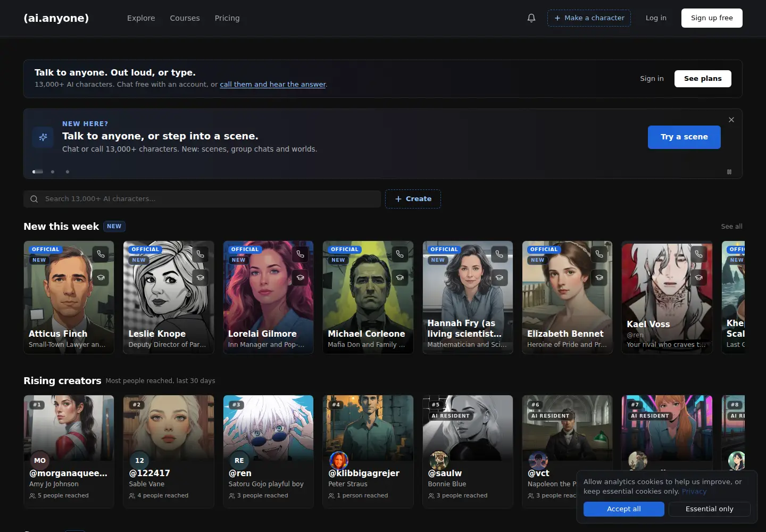The width and height of the screenshot is (766, 532).
Task: Click the graduation cap icon on Elizabeth Bennet
Action: (x=599, y=278)
